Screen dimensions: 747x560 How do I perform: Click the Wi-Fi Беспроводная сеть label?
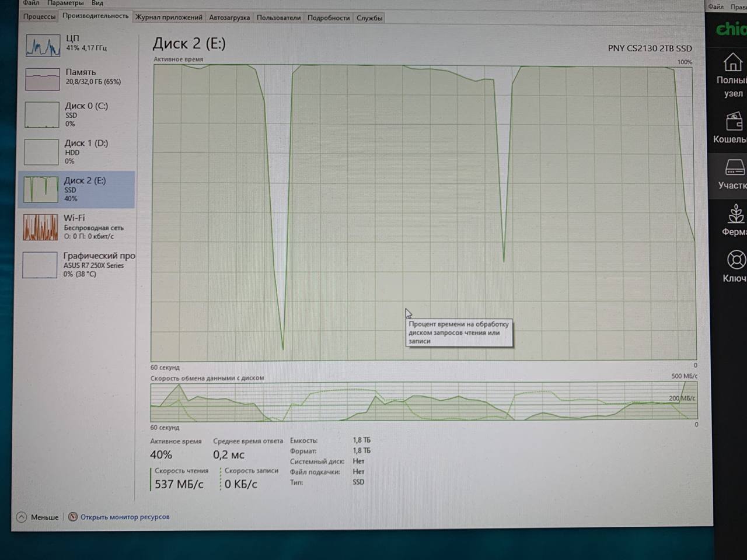pos(93,227)
